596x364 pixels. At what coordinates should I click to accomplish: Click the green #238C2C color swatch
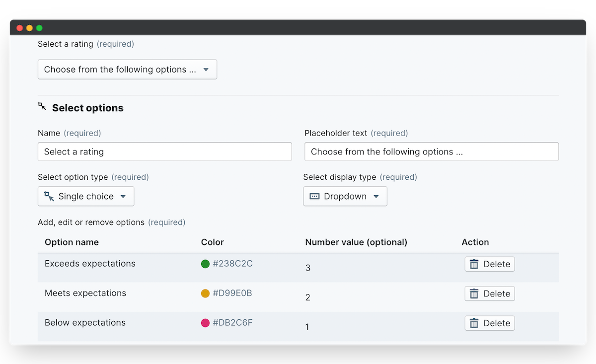click(205, 264)
